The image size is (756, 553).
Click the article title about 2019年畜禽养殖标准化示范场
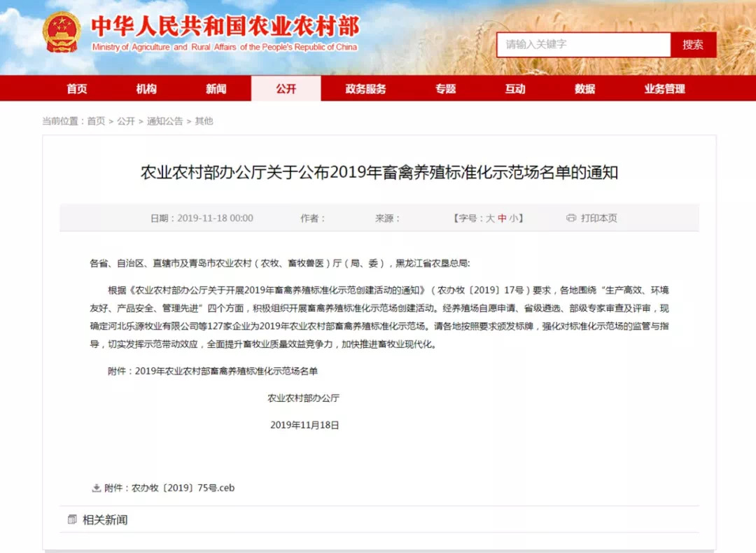379,172
